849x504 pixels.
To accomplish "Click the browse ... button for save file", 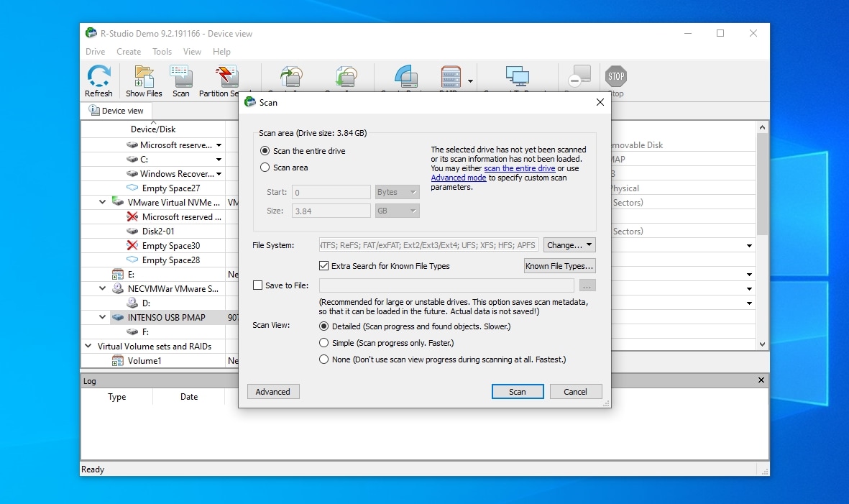I will 587,285.
